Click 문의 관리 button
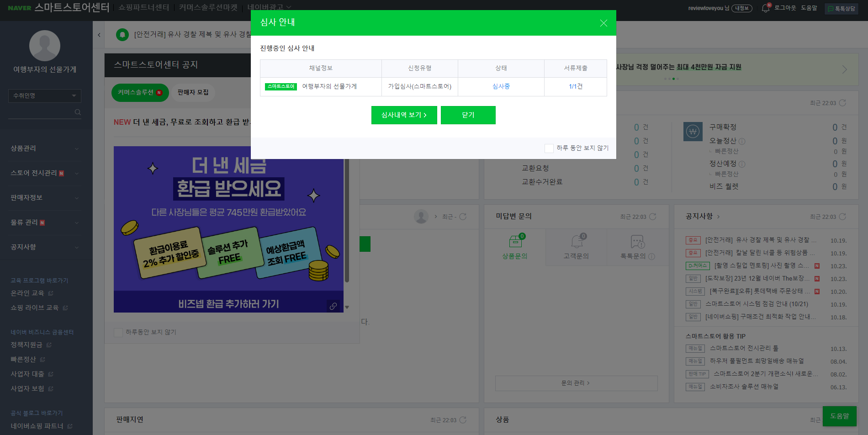This screenshot has width=868, height=435. [x=576, y=383]
